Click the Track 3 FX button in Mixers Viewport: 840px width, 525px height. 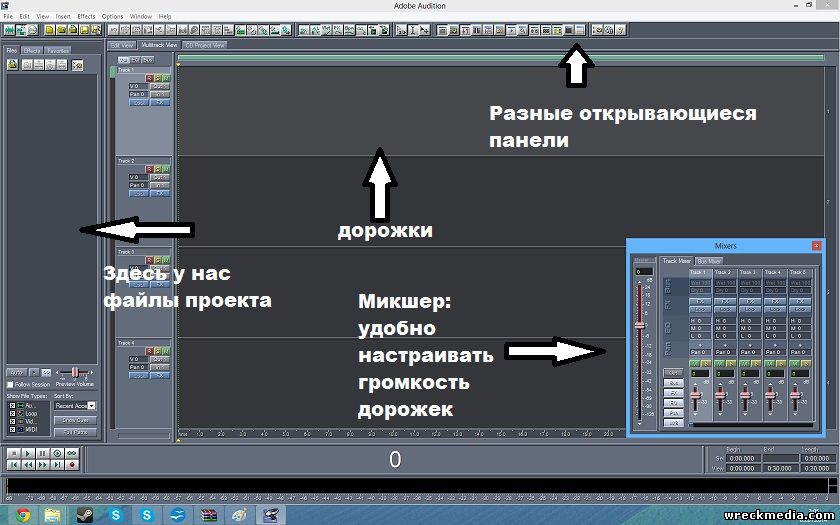[750, 302]
